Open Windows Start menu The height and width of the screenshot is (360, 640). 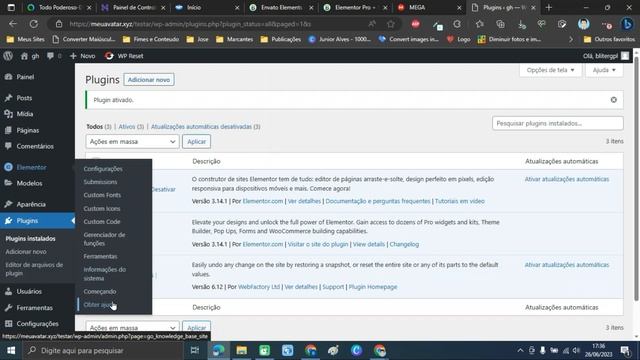11,351
